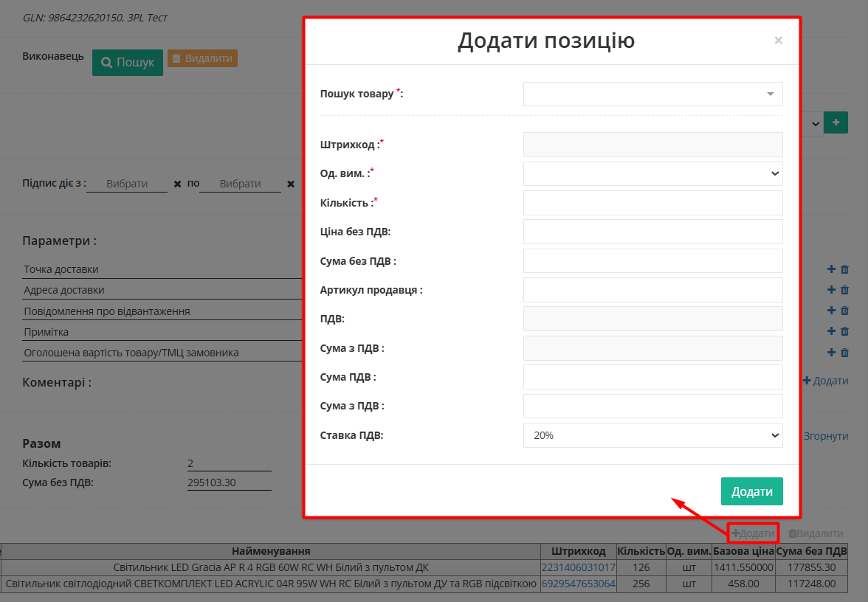Delete the Повідомлення про відвантаження parameter
The width and height of the screenshot is (868, 602).
pos(844,309)
